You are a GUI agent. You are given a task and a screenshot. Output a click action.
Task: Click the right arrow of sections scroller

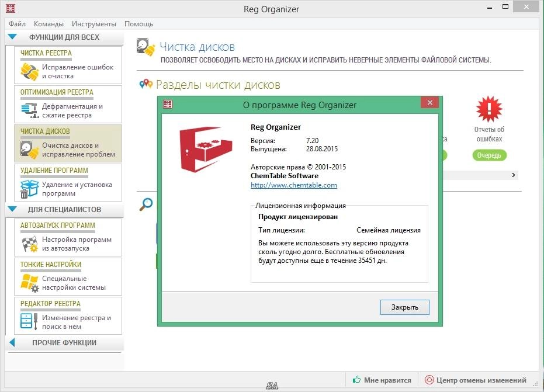(513, 175)
